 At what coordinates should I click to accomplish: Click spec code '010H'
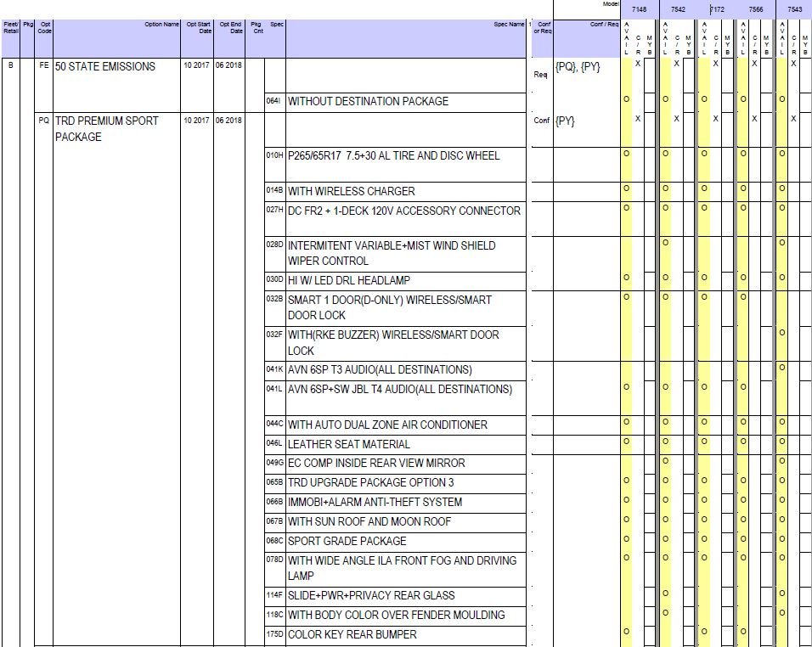coord(274,155)
